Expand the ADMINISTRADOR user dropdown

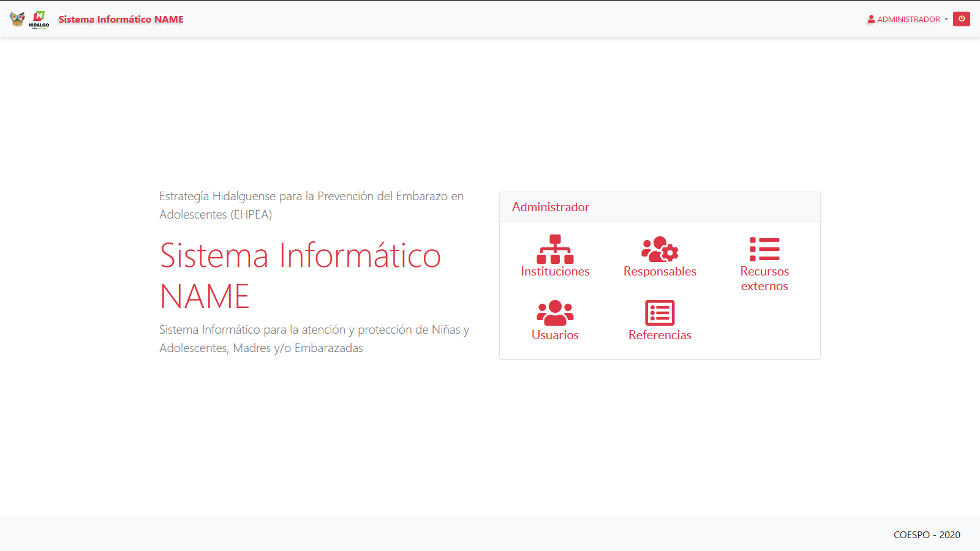pyautogui.click(x=908, y=20)
